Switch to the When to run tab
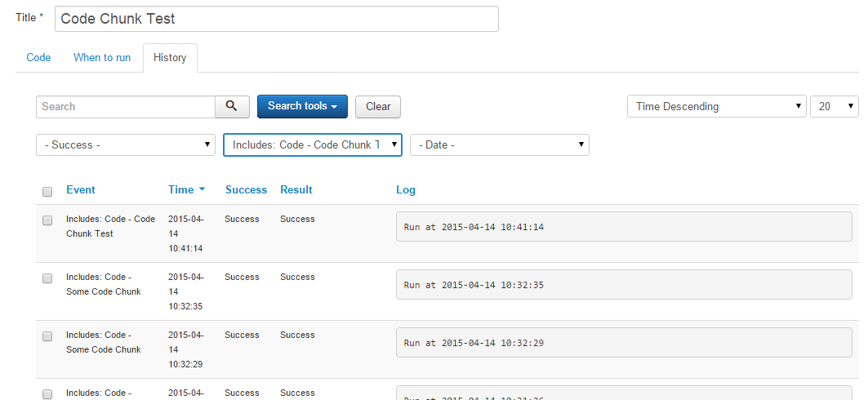868x400 pixels. (102, 57)
